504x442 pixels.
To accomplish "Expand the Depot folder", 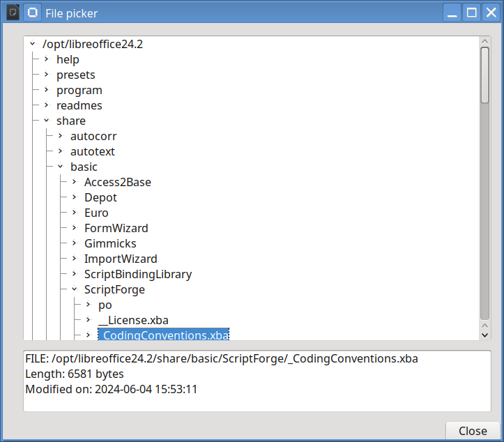I will 75,197.
